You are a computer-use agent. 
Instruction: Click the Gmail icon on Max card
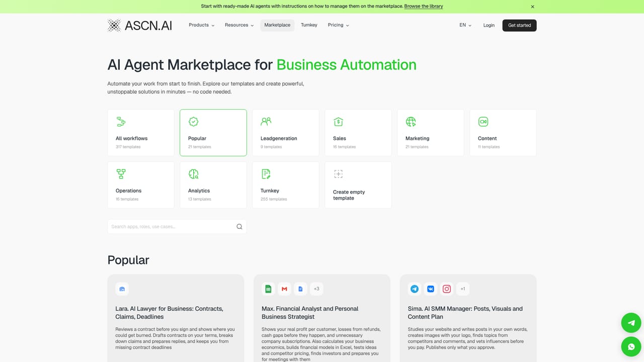click(x=284, y=289)
